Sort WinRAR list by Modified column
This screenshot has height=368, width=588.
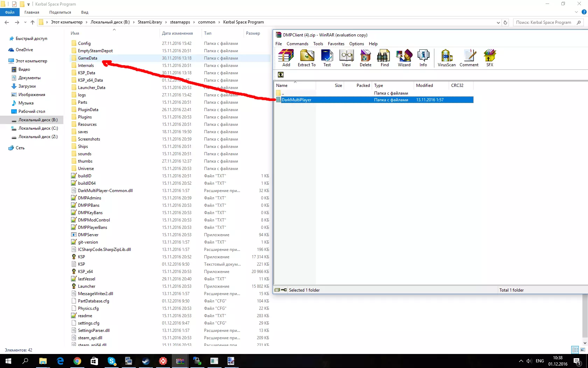pyautogui.click(x=431, y=86)
